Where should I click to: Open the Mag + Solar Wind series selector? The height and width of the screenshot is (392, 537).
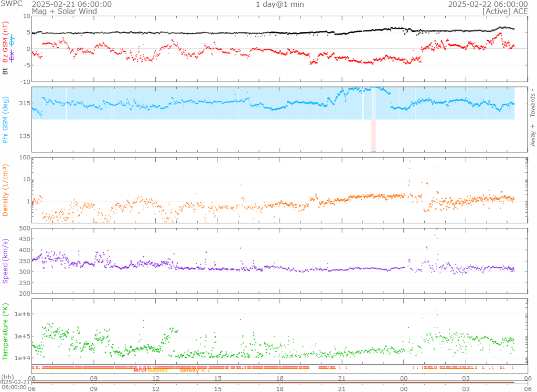tap(65, 12)
